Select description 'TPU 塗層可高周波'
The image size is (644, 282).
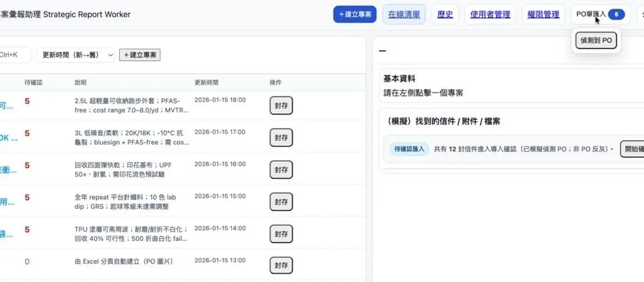tap(132, 234)
